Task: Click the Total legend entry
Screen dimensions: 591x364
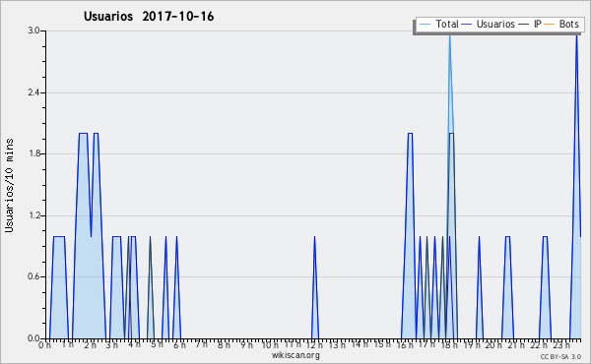Action: click(x=438, y=24)
